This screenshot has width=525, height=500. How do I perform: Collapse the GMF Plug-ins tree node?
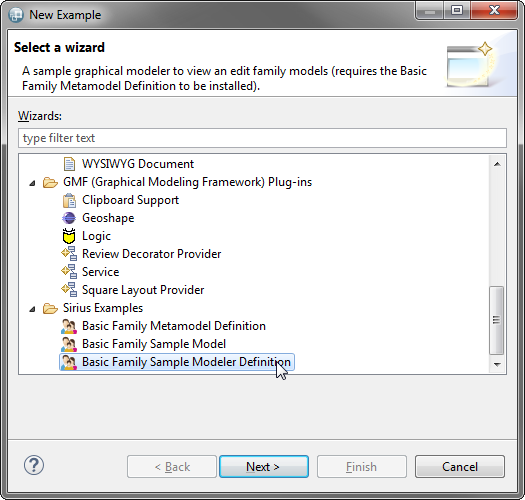coord(32,183)
